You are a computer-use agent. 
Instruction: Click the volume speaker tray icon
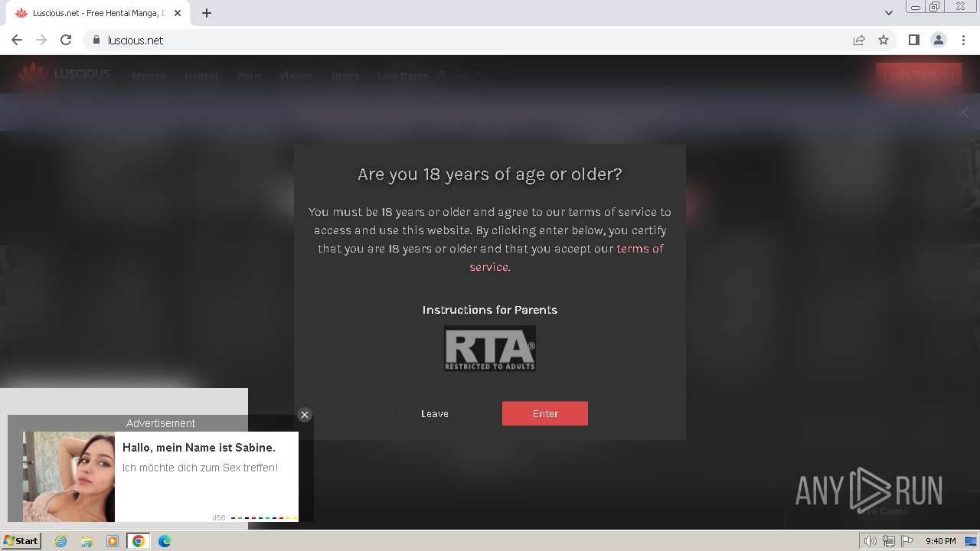pyautogui.click(x=871, y=541)
